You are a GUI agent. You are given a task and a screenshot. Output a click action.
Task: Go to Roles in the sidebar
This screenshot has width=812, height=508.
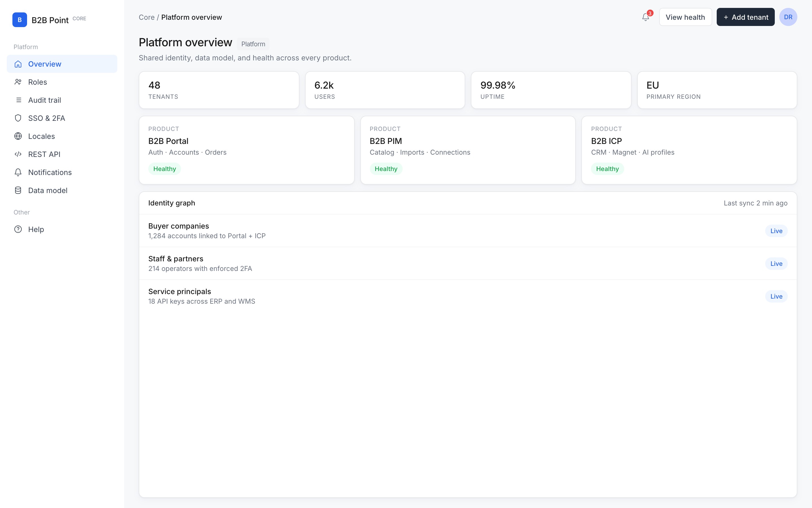(62, 82)
